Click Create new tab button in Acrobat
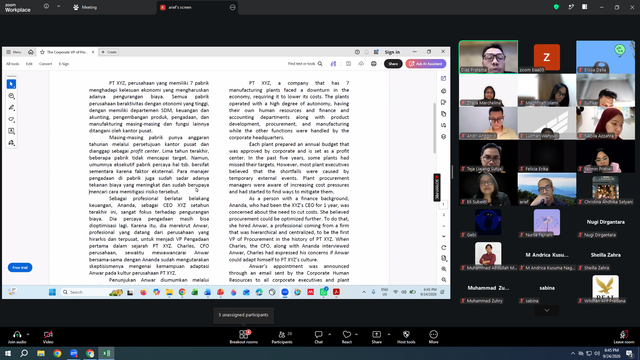The image size is (640, 360). 109,52
